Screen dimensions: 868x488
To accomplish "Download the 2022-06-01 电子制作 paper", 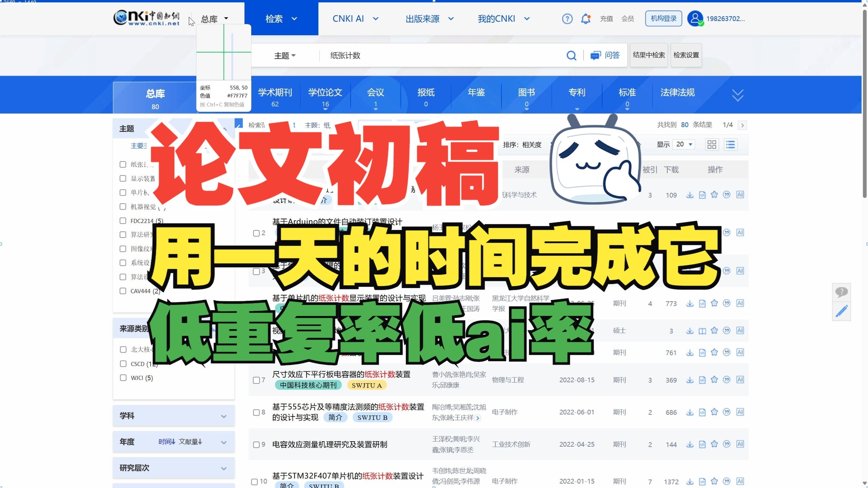I will (x=690, y=412).
